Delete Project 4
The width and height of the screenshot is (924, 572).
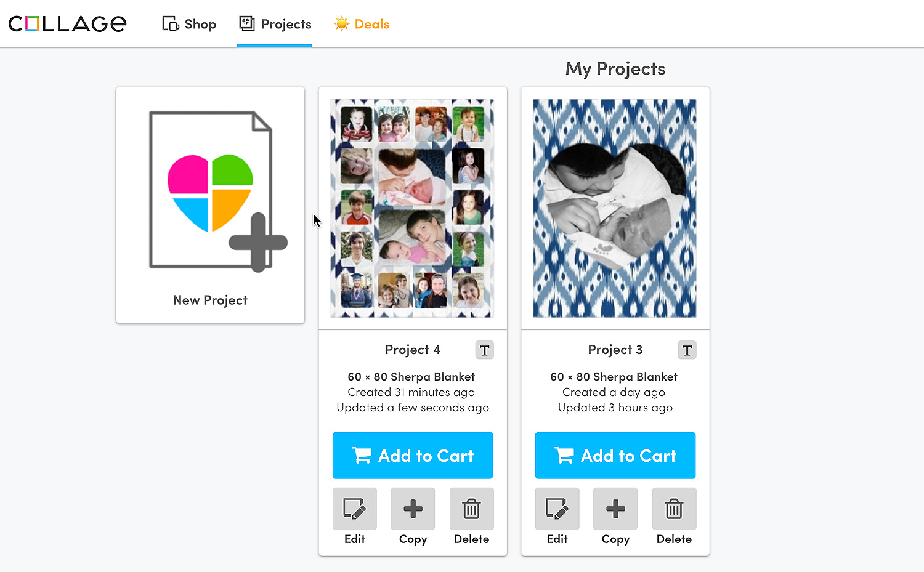pos(471,509)
